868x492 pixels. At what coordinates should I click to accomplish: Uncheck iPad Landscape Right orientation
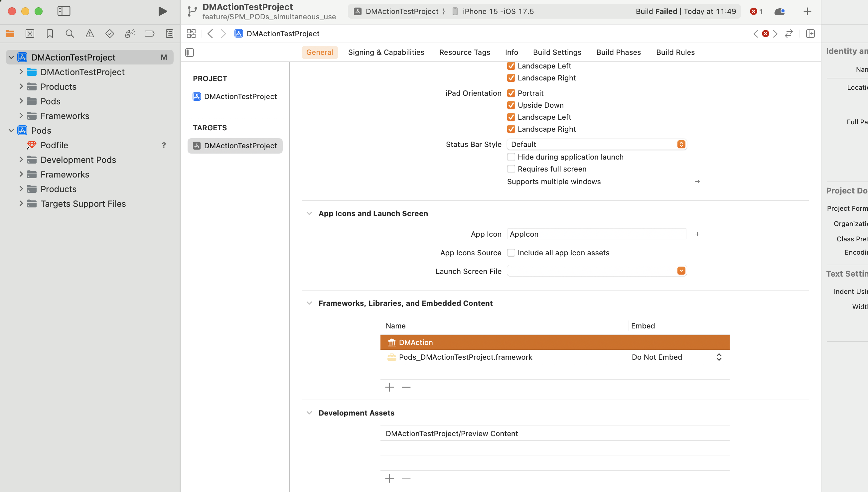pyautogui.click(x=511, y=129)
